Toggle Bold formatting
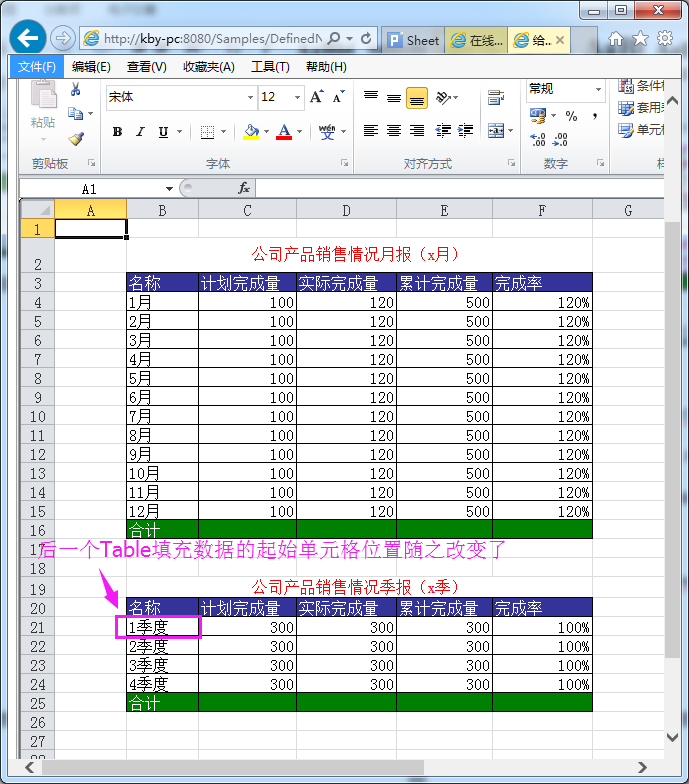The width and height of the screenshot is (689, 784). click(x=117, y=132)
